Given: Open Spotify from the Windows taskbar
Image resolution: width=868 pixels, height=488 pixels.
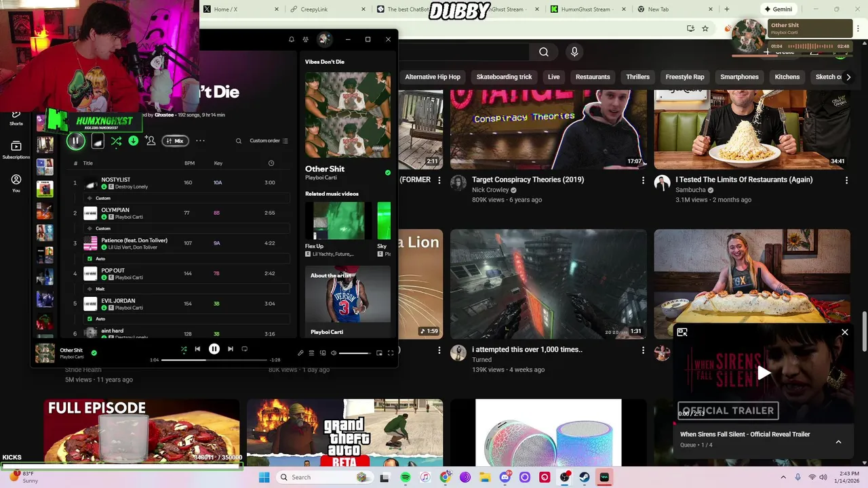Looking at the screenshot, I should pos(406,477).
